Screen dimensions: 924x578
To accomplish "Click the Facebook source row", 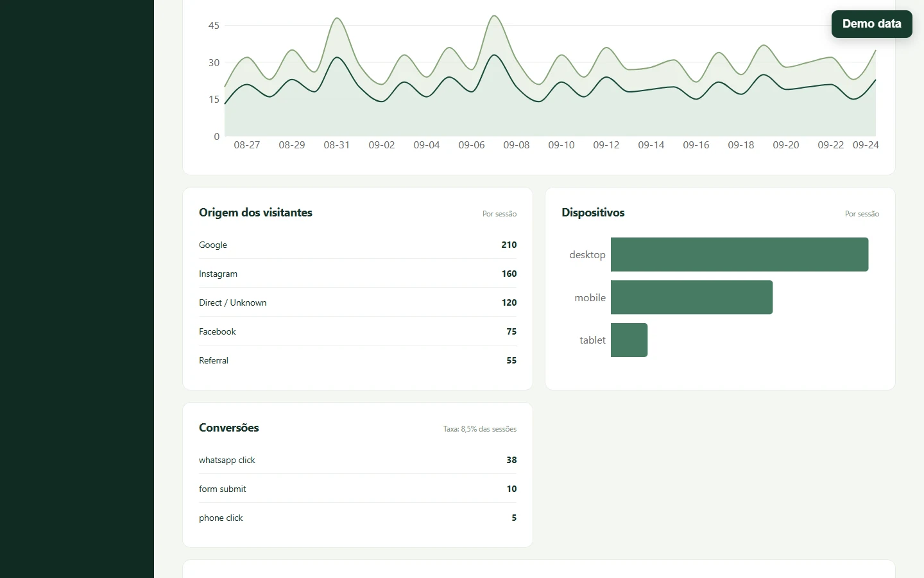I will click(x=357, y=331).
